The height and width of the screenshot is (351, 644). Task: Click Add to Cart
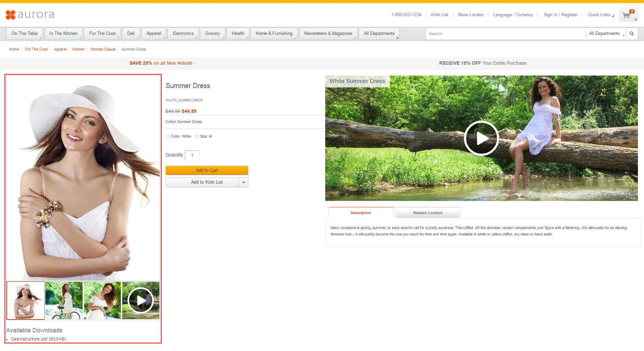(206, 170)
